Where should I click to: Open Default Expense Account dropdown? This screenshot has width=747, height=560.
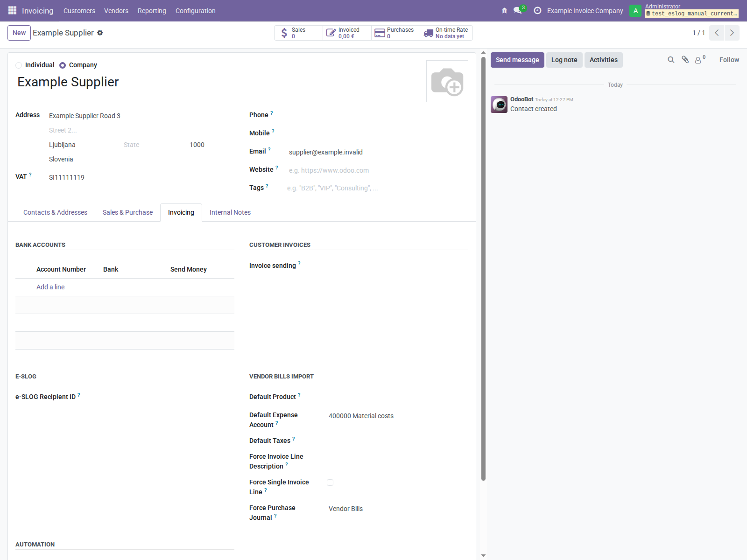click(x=398, y=416)
